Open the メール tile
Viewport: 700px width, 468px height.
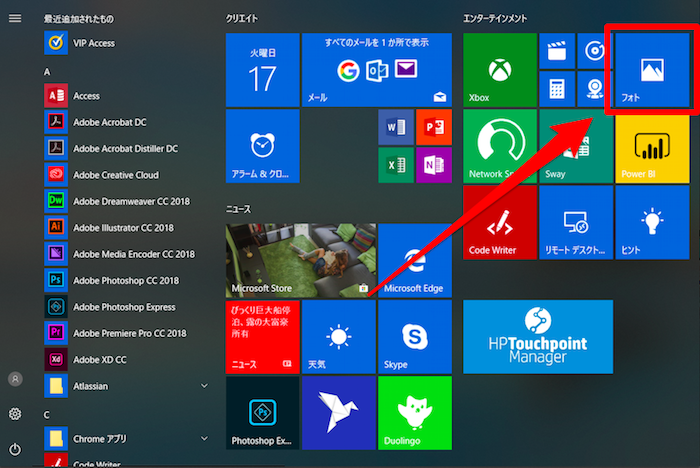click(x=377, y=70)
